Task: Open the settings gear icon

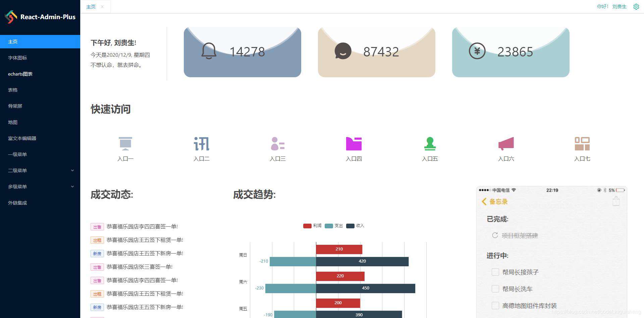Action: click(636, 7)
